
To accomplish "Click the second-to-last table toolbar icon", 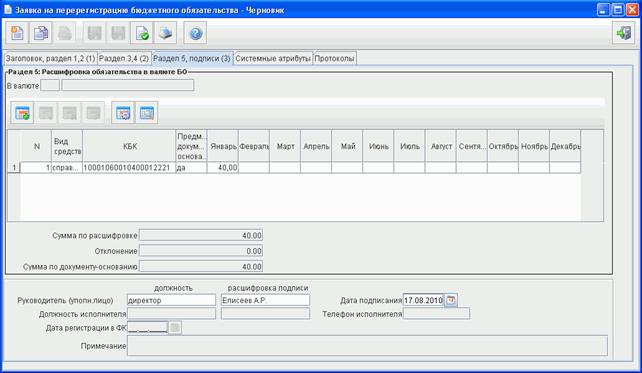I will click(123, 113).
